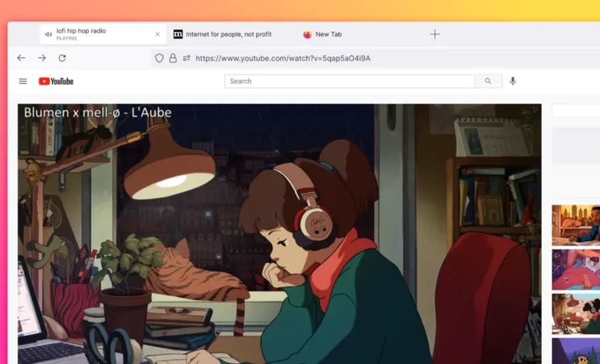This screenshot has height=364, width=600.
Task: Mute the lofi hip hop radio tab audio
Action: click(49, 34)
